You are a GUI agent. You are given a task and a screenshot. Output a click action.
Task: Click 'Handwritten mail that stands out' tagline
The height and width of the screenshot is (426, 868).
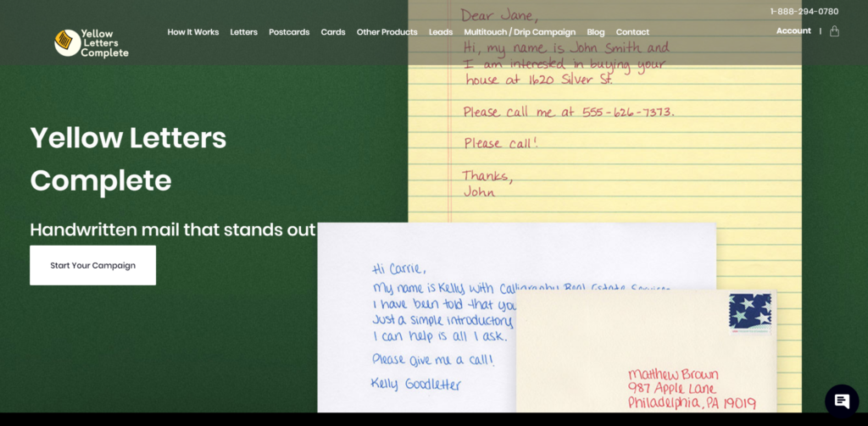pyautogui.click(x=173, y=229)
